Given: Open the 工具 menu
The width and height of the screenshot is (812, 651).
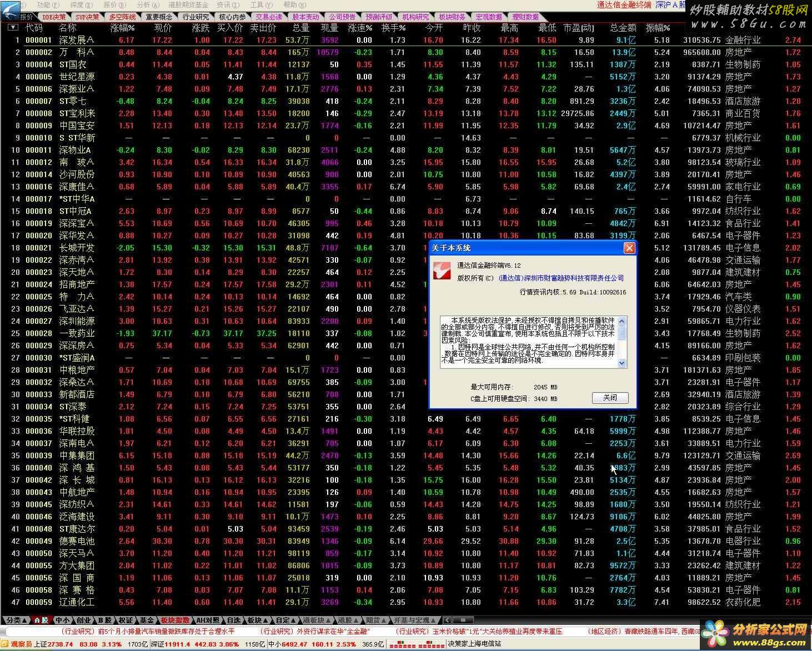Looking at the screenshot, I should pyautogui.click(x=261, y=5).
